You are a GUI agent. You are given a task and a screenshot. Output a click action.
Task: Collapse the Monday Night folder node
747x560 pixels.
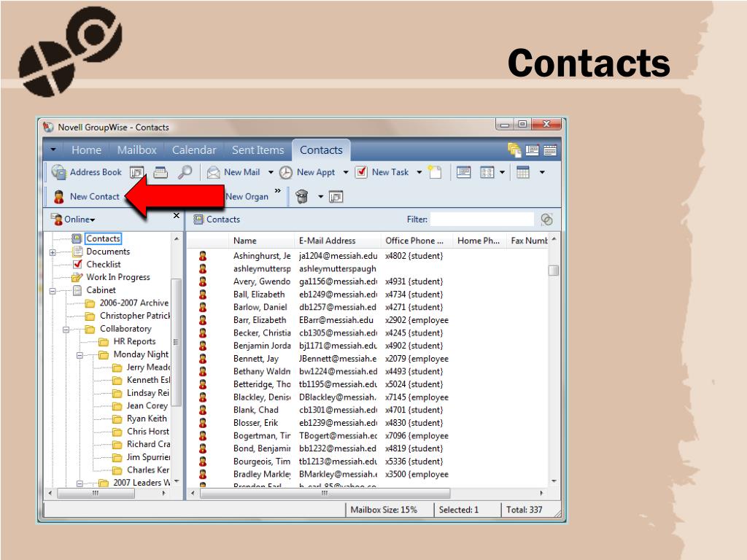(x=80, y=355)
